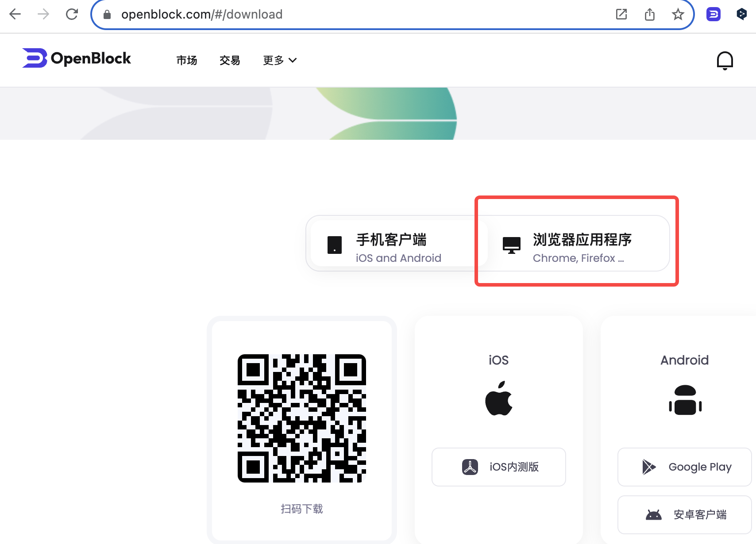Click the download QR code image

(x=302, y=418)
